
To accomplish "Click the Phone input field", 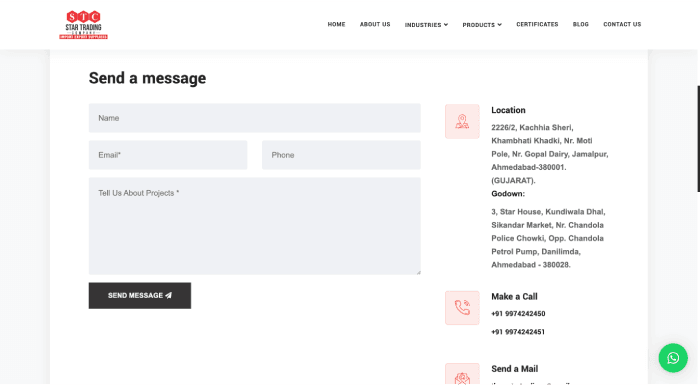I will click(x=341, y=155).
